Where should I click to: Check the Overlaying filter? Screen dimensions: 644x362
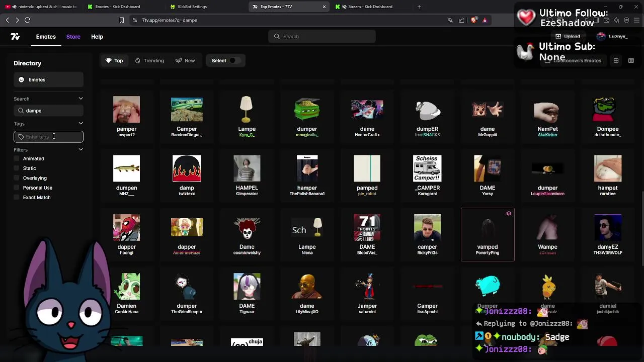point(17,178)
